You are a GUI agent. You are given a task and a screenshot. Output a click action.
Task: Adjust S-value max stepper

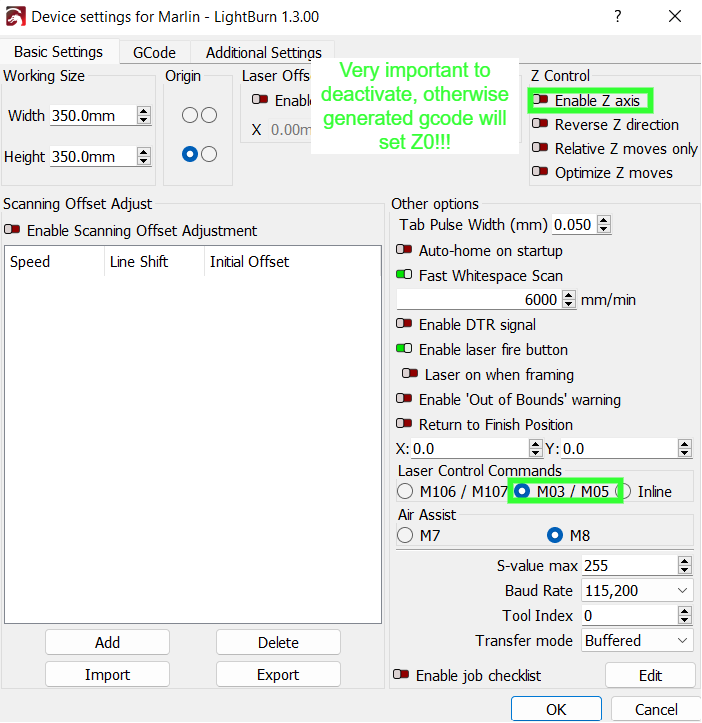coord(685,565)
